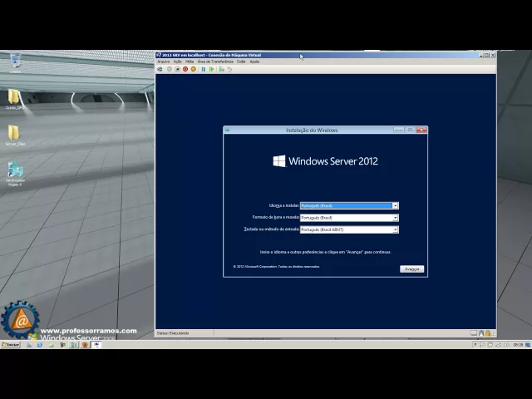
Task: Select the Curso_GPO folder on the desktop
Action: click(15, 99)
